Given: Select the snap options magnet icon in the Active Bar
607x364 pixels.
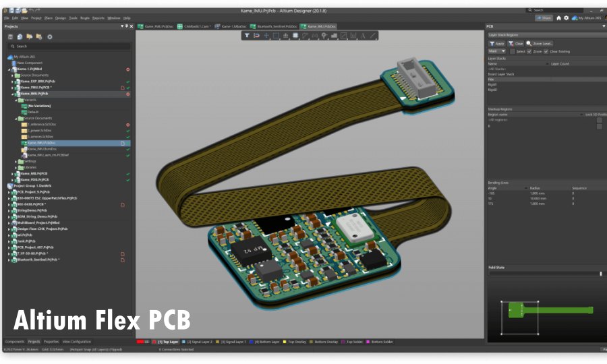Looking at the screenshot, I should point(256,36).
